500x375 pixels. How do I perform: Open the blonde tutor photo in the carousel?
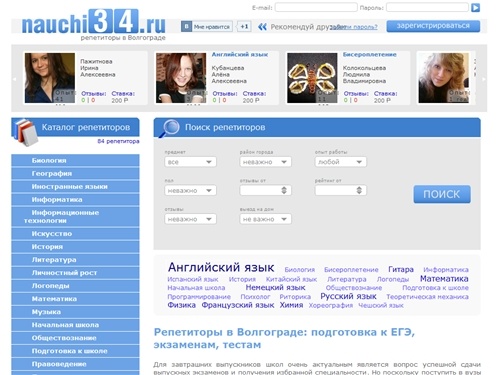pos(443,78)
